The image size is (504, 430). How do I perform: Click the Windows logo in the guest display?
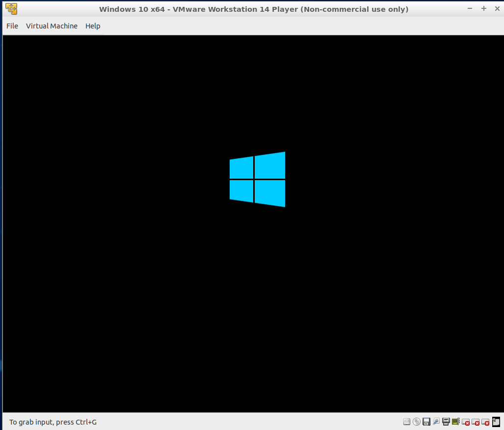258,179
